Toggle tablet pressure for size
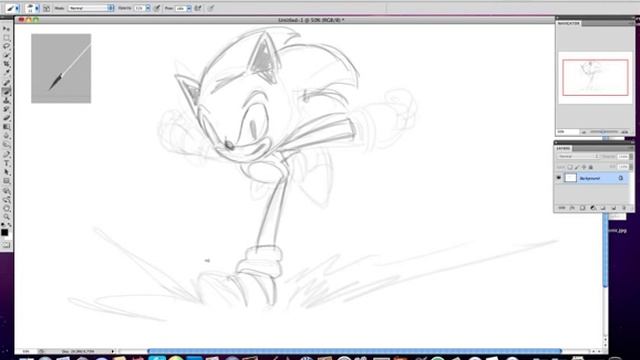Screen dimensions: 640x360 211,8
